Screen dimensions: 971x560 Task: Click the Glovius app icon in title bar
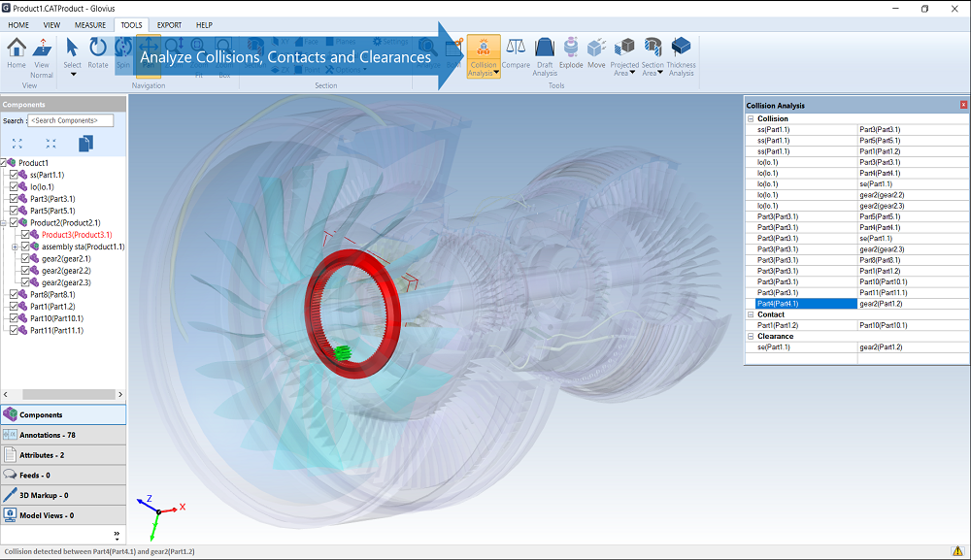[6, 8]
